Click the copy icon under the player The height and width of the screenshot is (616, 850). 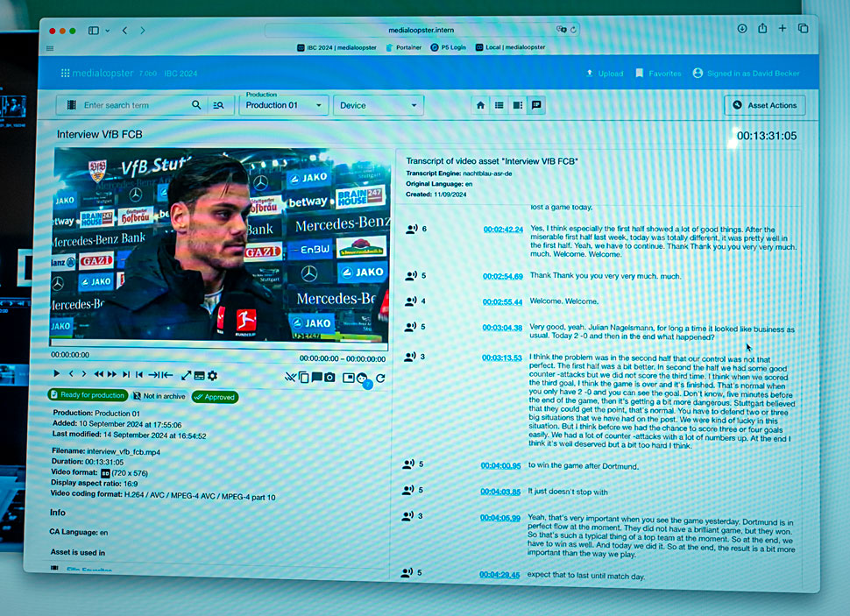click(304, 378)
